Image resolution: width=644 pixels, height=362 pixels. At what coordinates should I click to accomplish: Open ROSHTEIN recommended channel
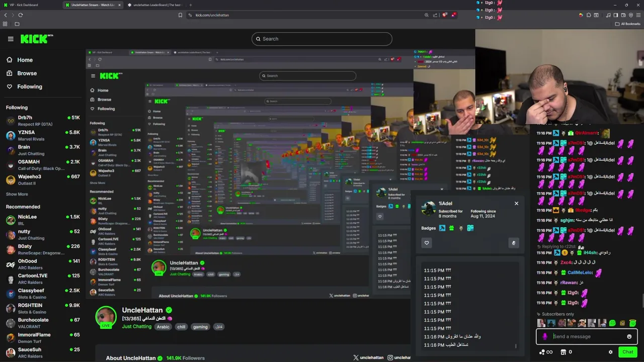(x=43, y=308)
